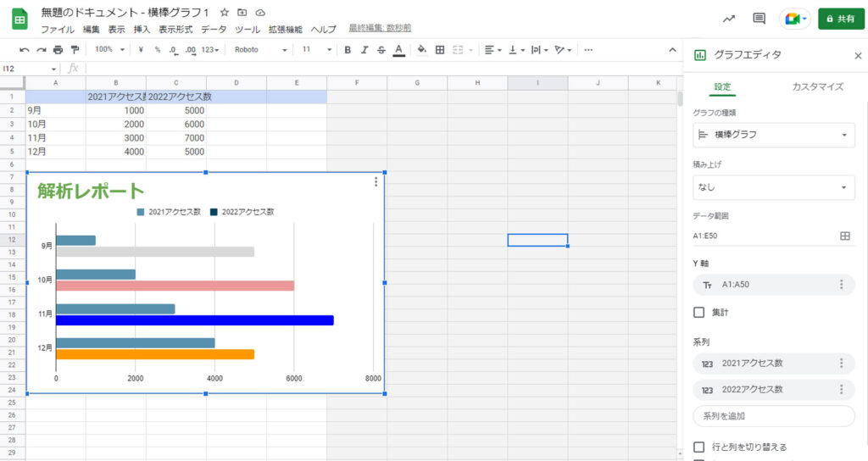Open text wrapping dropdown

(539, 50)
